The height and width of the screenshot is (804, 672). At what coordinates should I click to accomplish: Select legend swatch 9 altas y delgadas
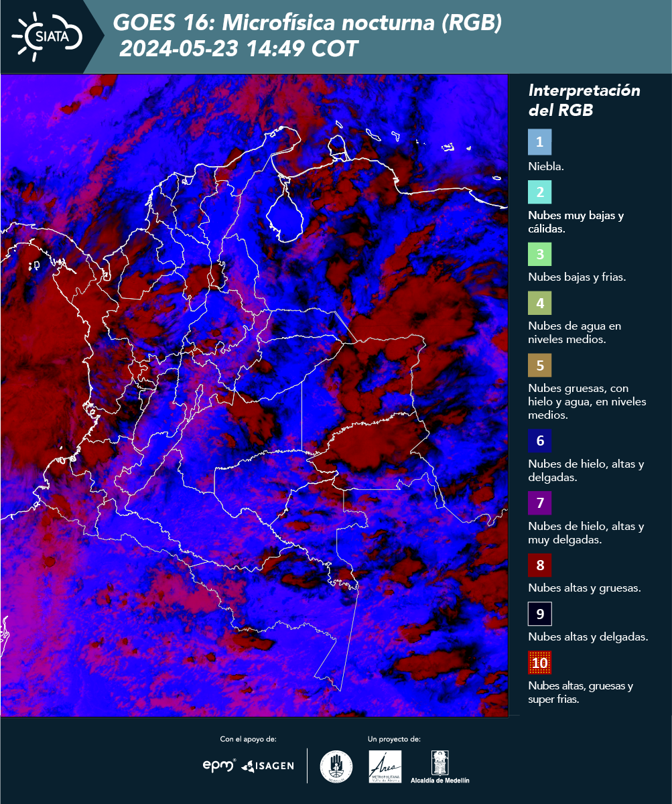(540, 614)
